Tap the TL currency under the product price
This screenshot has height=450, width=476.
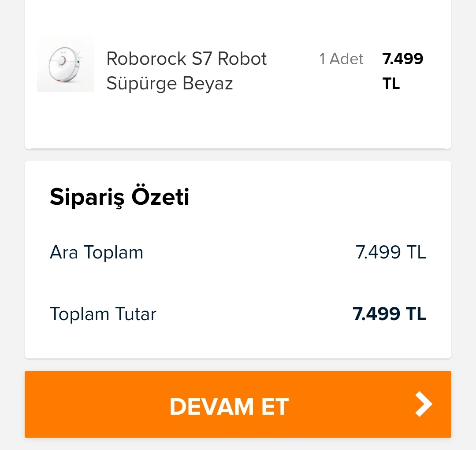[391, 83]
